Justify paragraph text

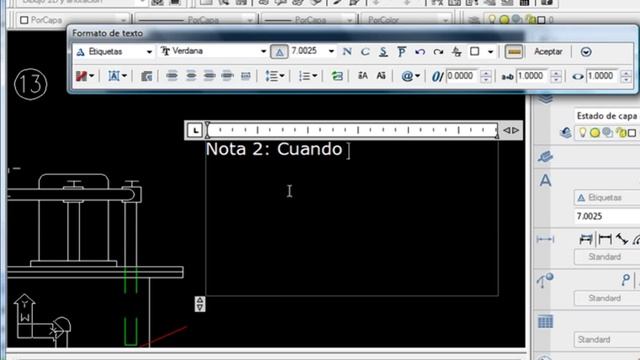pos(227,76)
